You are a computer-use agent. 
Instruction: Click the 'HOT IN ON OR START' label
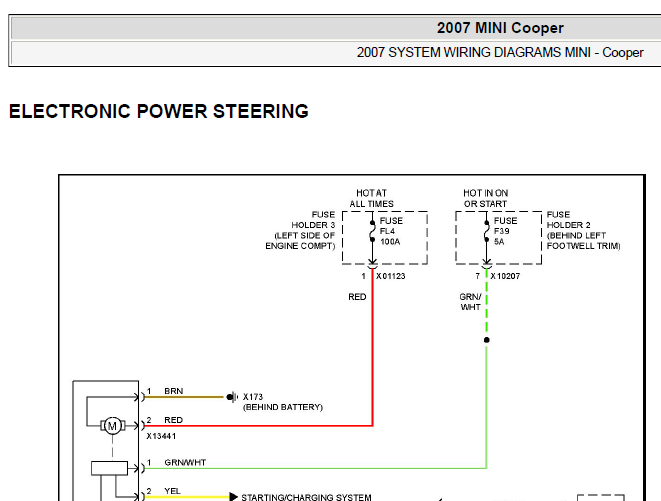point(485,198)
